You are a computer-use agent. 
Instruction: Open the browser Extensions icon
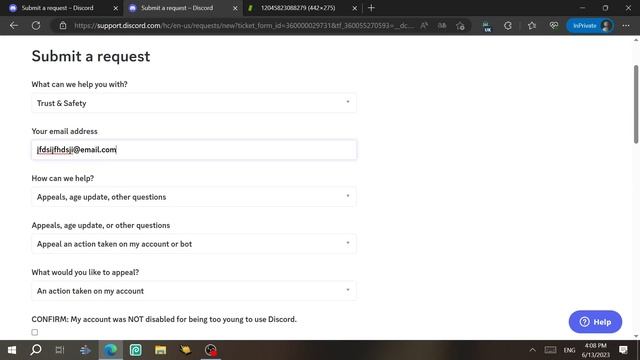point(508,26)
